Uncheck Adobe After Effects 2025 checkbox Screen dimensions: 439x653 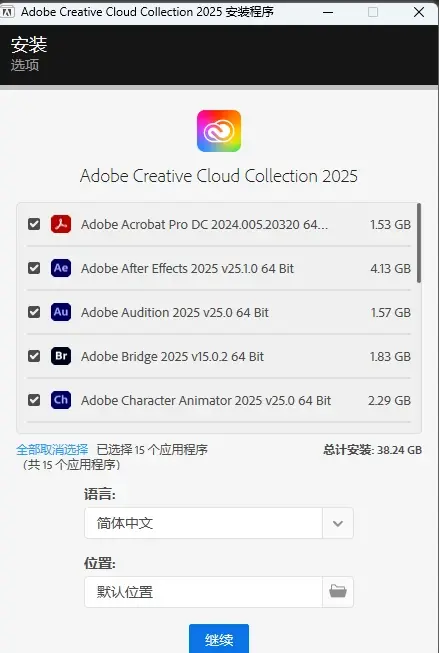[x=34, y=268]
